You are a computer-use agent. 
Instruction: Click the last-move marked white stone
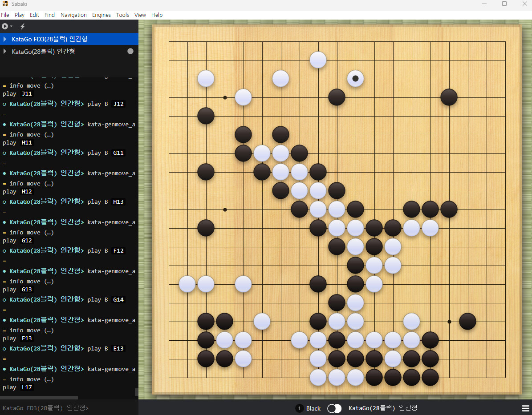(x=355, y=79)
